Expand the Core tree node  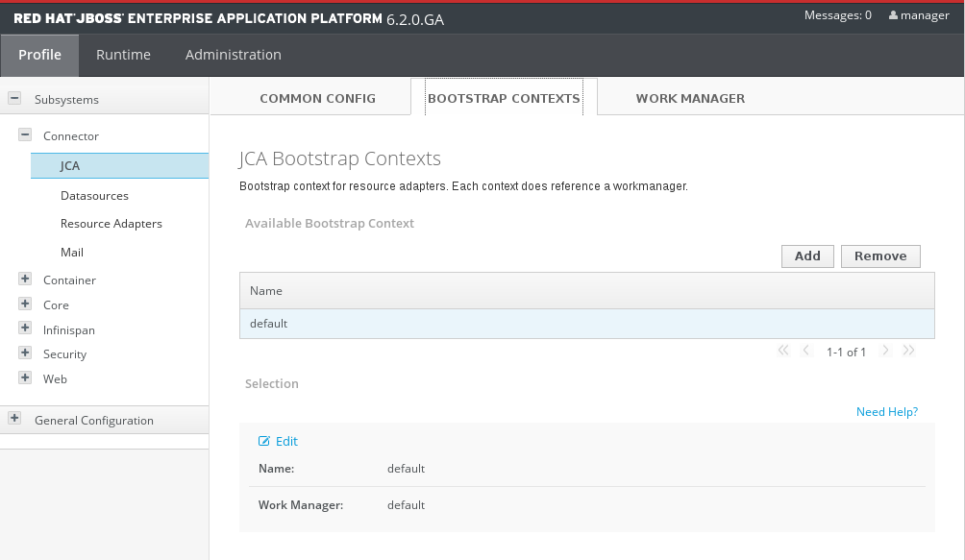pos(25,304)
